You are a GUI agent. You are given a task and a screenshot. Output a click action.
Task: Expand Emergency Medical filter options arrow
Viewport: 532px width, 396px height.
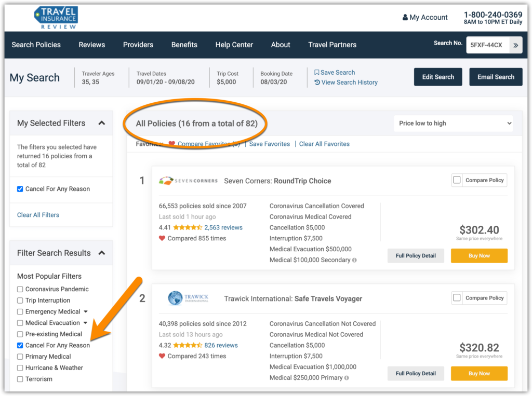[x=86, y=311]
